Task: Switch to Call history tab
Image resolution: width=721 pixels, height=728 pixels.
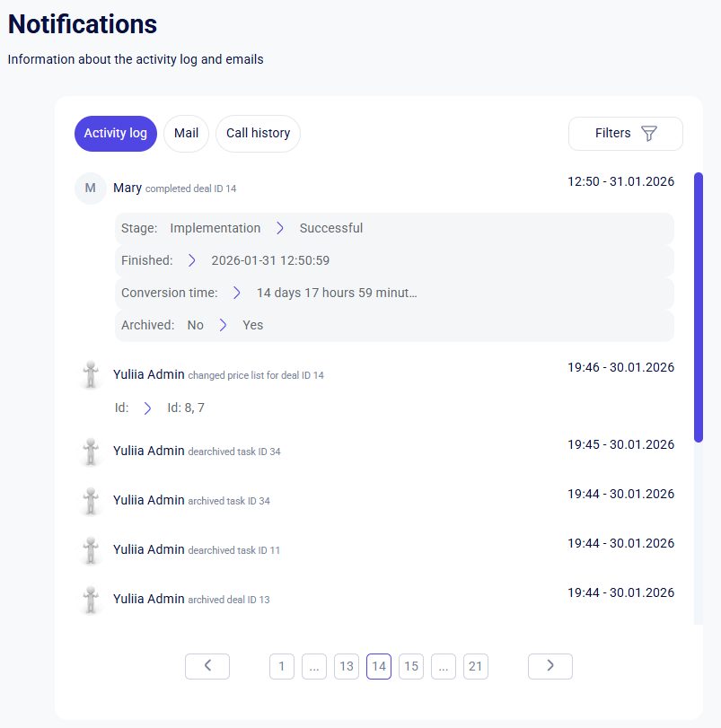Action: point(258,133)
